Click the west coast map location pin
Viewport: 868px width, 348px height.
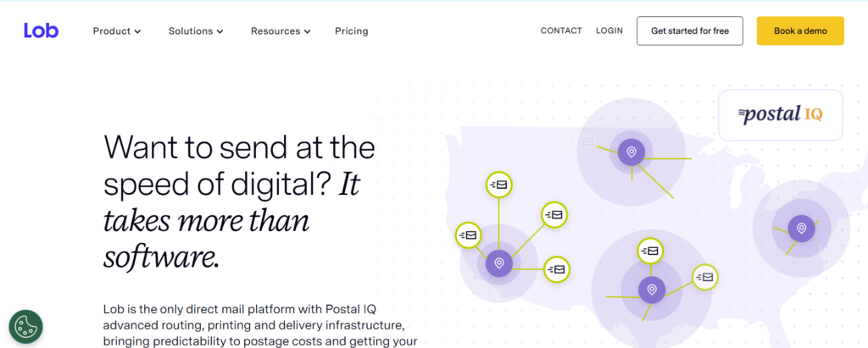(498, 263)
